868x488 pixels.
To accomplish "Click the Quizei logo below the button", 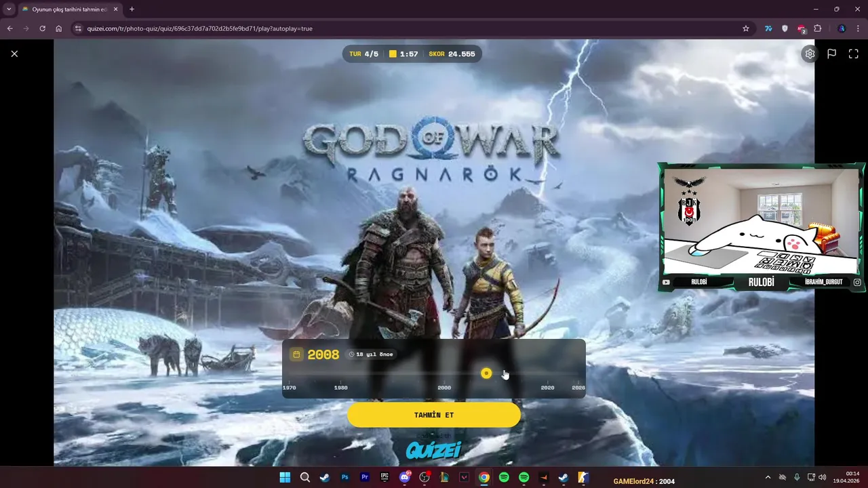I will click(433, 449).
